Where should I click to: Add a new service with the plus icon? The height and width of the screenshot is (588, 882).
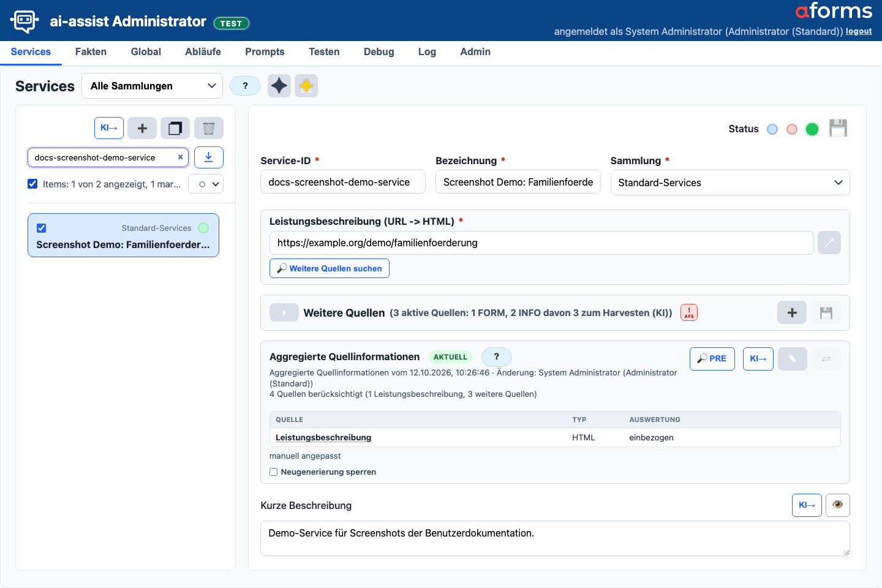pos(142,128)
